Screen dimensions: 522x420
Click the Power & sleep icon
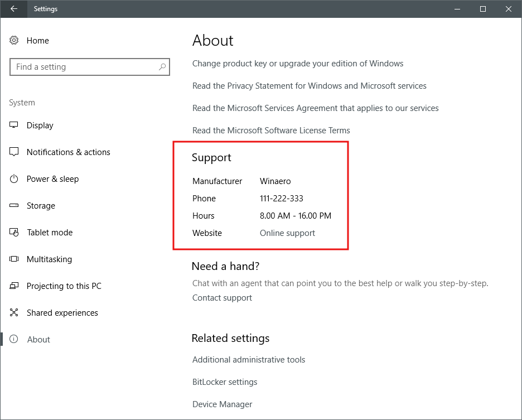[14, 179]
